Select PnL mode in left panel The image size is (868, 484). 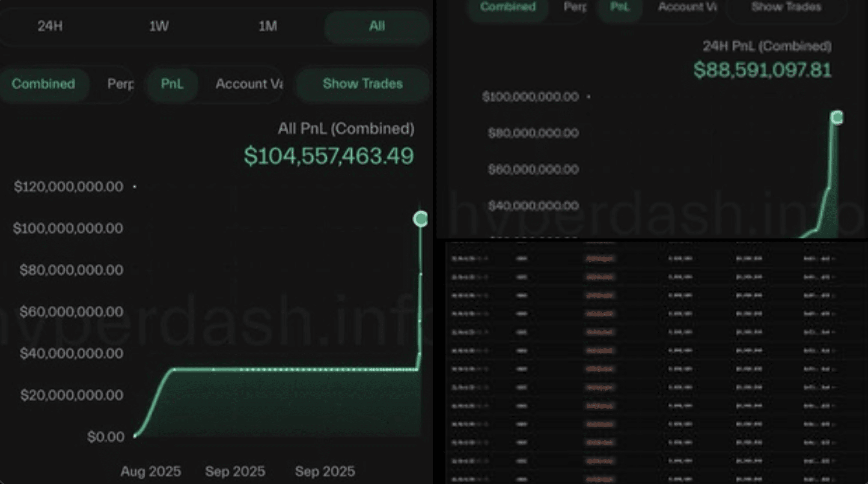[x=172, y=84]
